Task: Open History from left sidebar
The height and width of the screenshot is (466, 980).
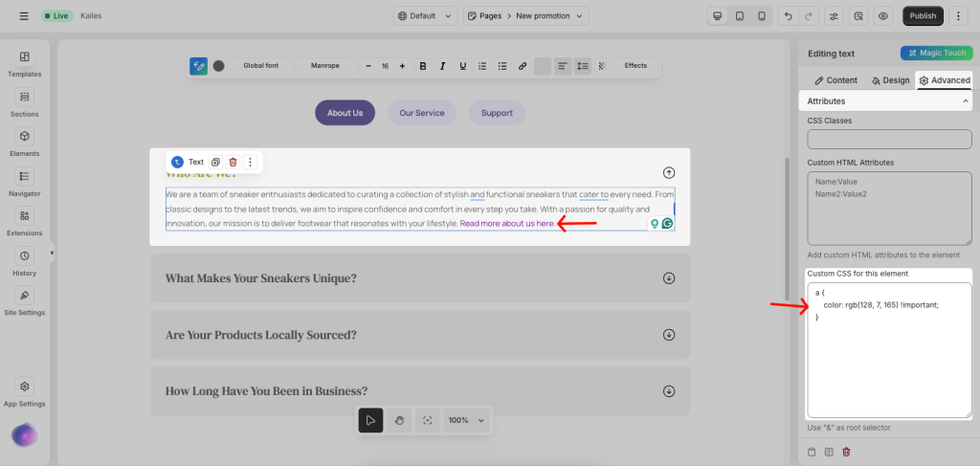Action: [25, 261]
